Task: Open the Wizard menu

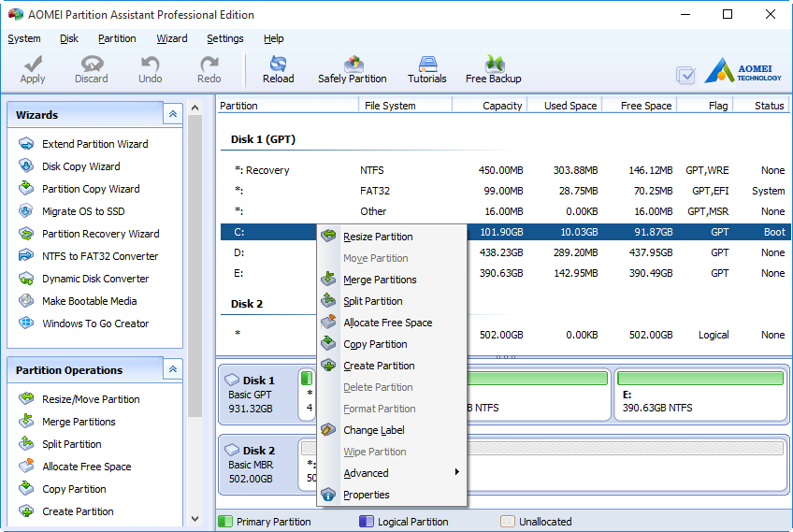Action: (172, 38)
